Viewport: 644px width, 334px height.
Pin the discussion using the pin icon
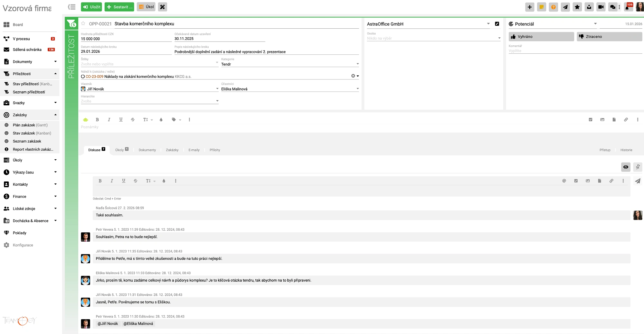638,167
